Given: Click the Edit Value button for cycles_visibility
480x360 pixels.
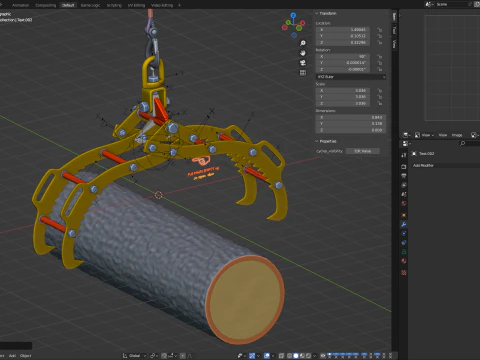Looking at the screenshot, I should tap(362, 151).
